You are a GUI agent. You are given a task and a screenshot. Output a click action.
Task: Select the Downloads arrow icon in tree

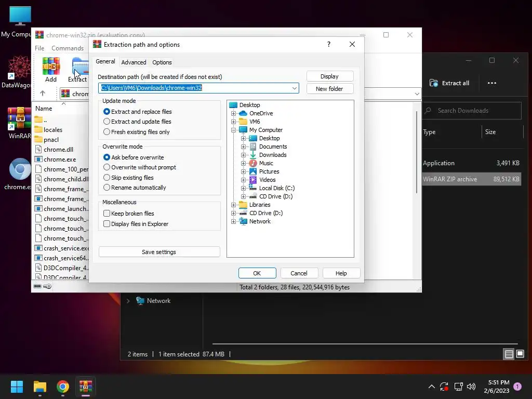[253, 155]
